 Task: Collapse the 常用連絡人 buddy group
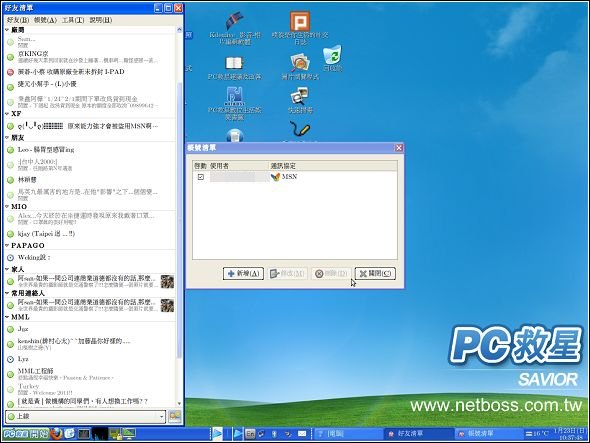click(x=8, y=293)
